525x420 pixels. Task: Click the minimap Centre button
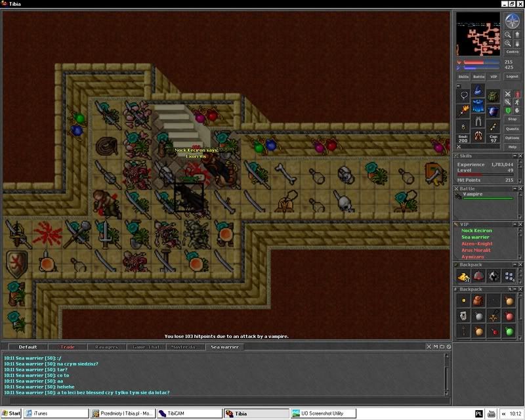pos(513,52)
